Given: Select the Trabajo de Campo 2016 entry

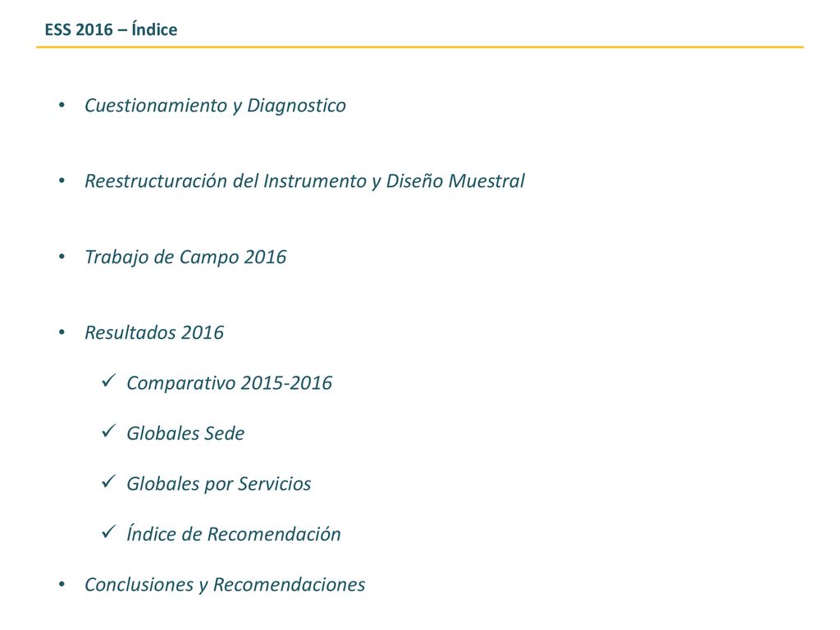Looking at the screenshot, I should pyautogui.click(x=185, y=257).
